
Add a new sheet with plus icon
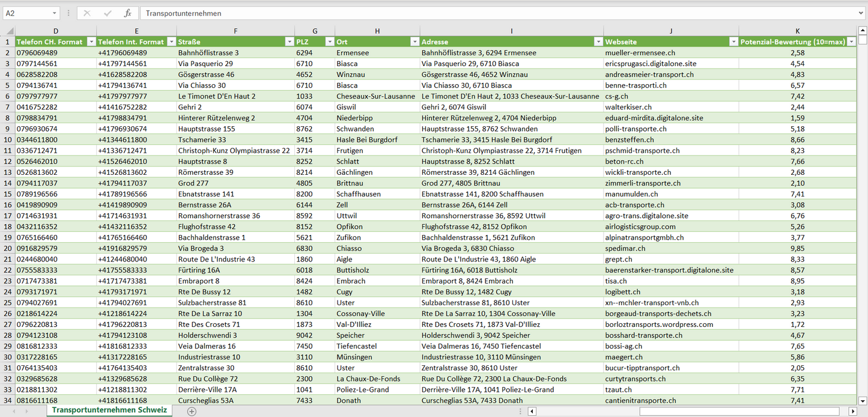click(x=192, y=411)
